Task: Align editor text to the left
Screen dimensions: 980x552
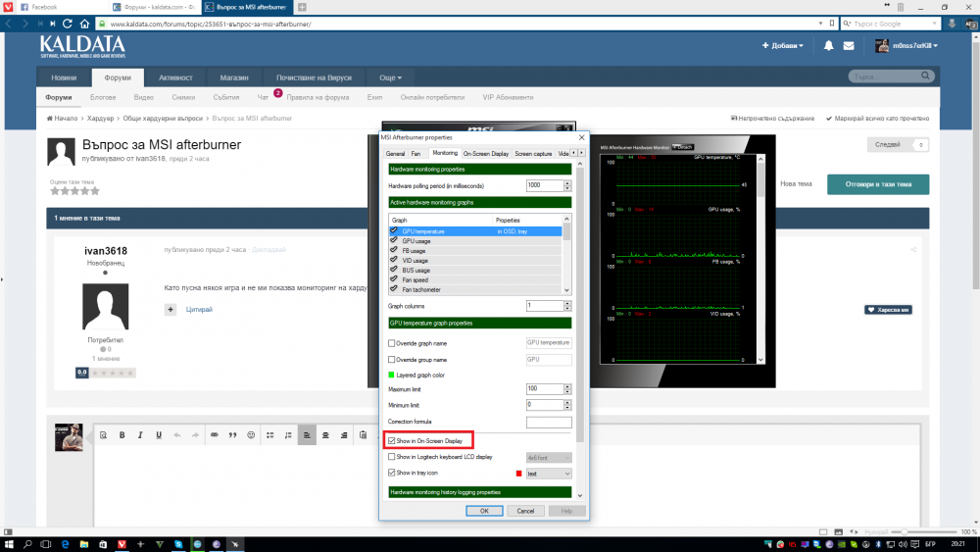Action: (307, 435)
